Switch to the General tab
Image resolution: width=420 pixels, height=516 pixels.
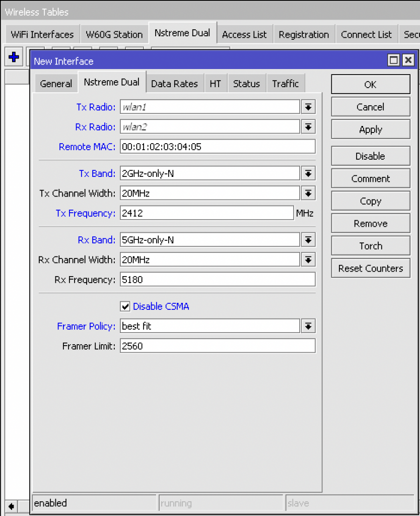click(x=55, y=84)
